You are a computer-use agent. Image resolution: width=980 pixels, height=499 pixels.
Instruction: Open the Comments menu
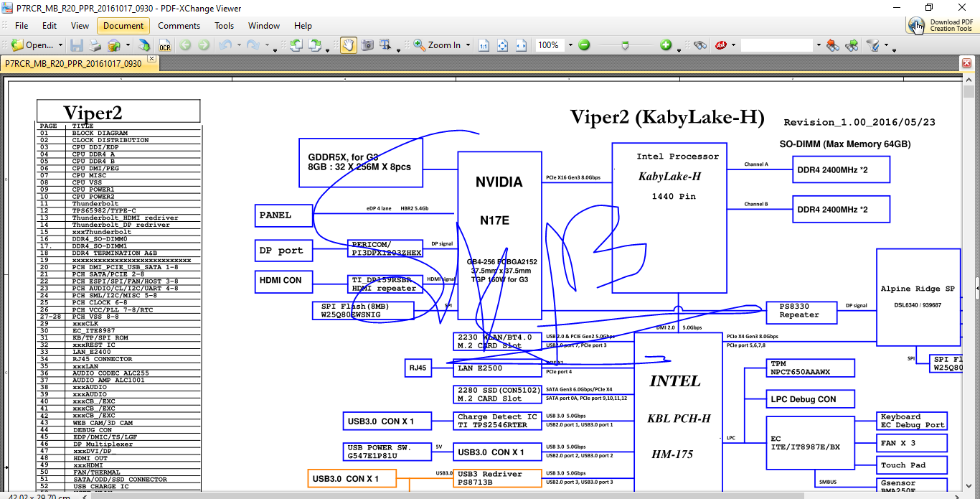[179, 25]
